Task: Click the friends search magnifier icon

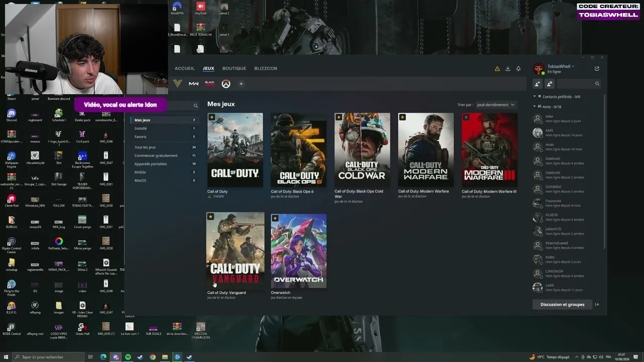Action: tap(597, 84)
